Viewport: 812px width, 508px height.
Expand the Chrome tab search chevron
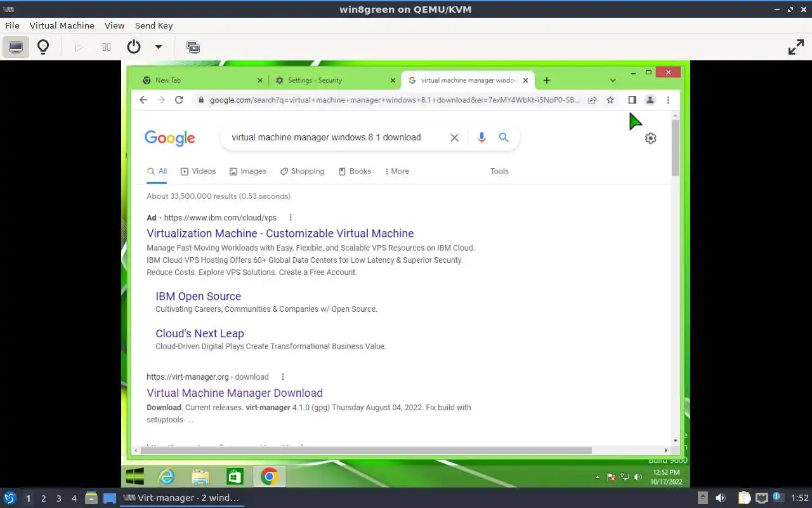click(x=613, y=81)
